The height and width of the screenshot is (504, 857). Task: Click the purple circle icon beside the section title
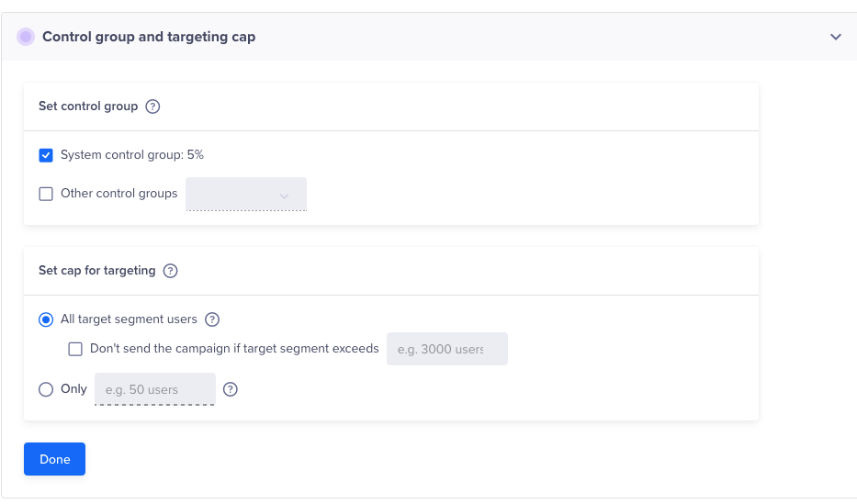[26, 37]
